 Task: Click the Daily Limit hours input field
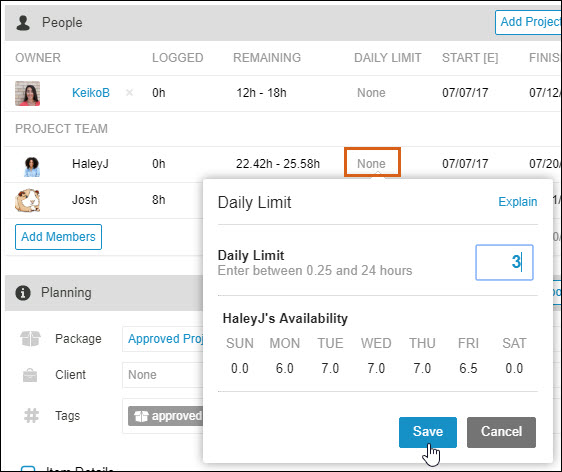pyautogui.click(x=504, y=262)
